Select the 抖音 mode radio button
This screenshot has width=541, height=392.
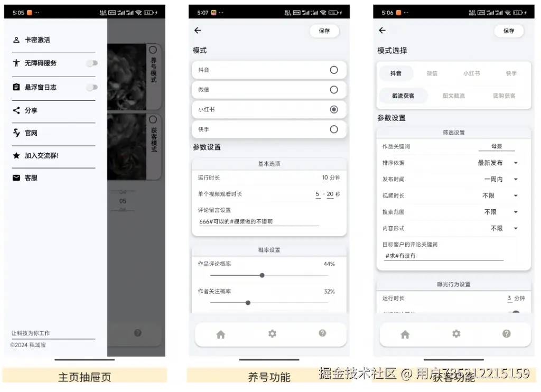coord(333,70)
